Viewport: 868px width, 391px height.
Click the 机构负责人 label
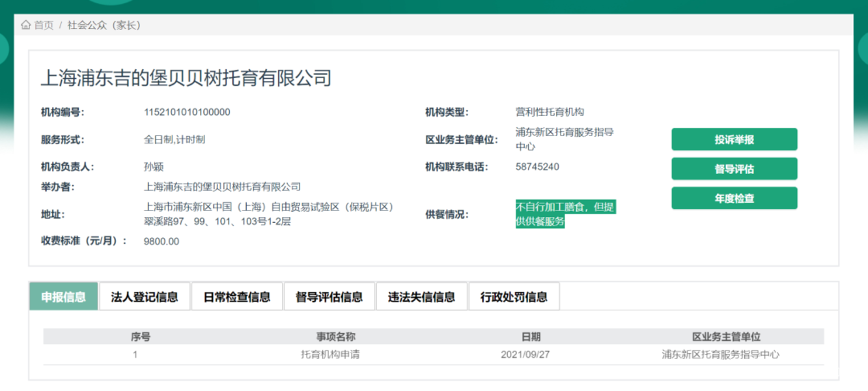click(68, 167)
